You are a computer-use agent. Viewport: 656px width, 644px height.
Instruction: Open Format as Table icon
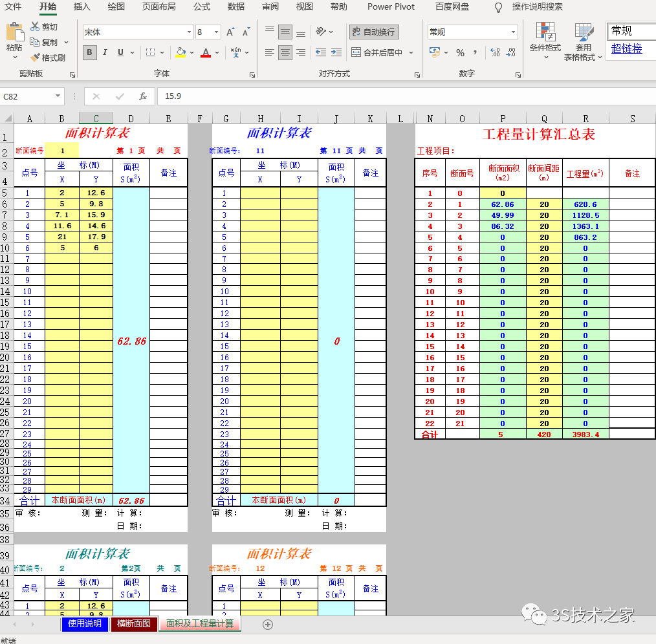coord(584,32)
